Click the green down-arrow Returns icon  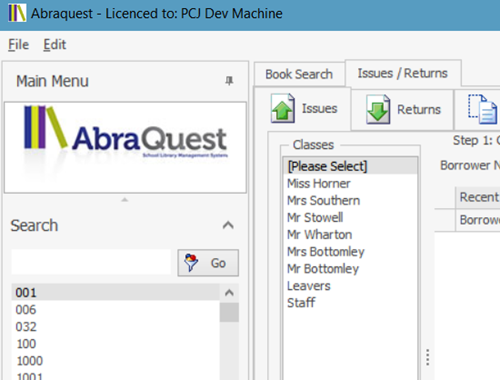pos(378,109)
